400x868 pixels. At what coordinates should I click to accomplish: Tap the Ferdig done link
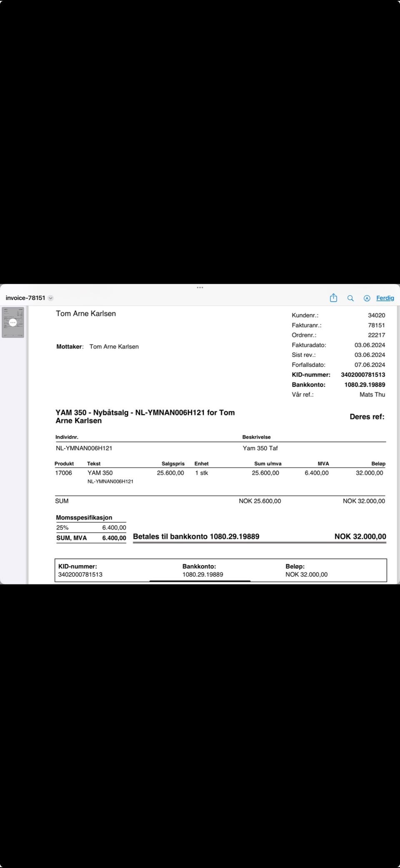(x=385, y=298)
